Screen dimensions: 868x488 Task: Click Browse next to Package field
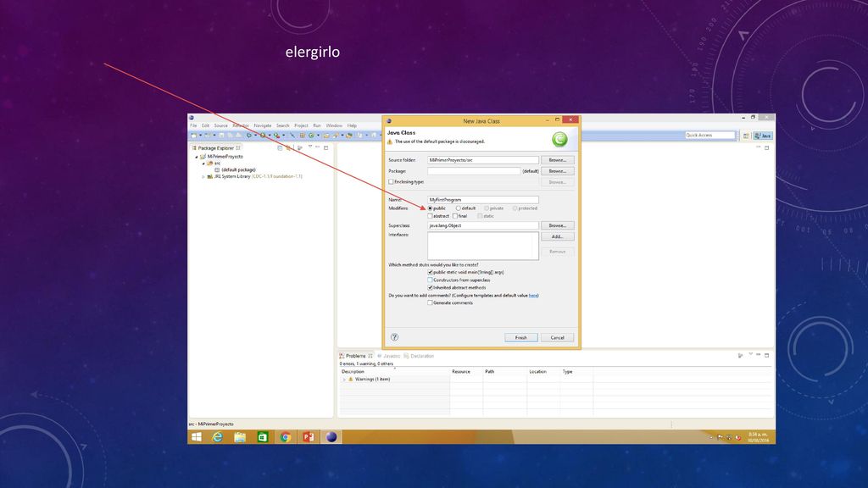(x=558, y=171)
